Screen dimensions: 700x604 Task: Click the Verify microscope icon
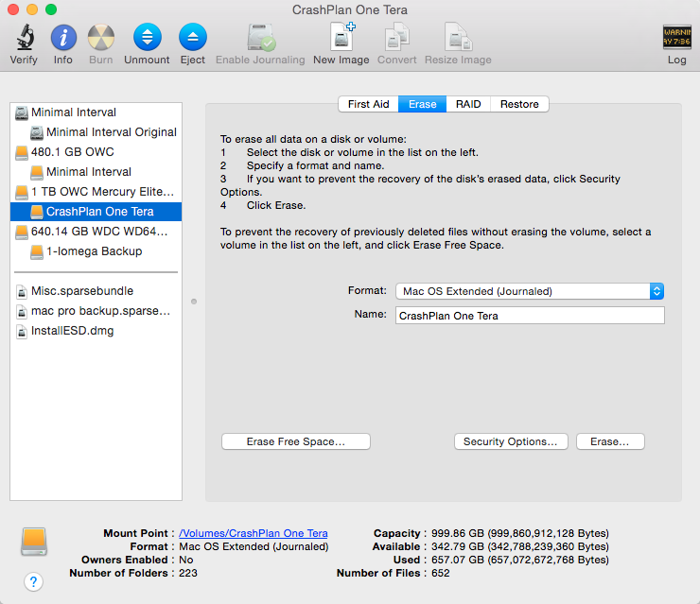point(25,38)
